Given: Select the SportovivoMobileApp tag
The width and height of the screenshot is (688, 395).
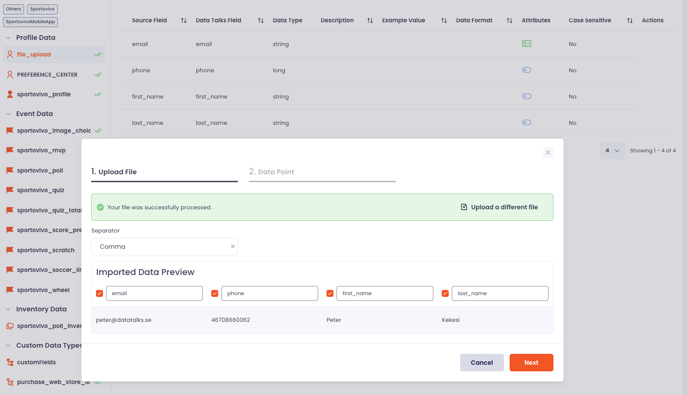Looking at the screenshot, I should (x=31, y=22).
